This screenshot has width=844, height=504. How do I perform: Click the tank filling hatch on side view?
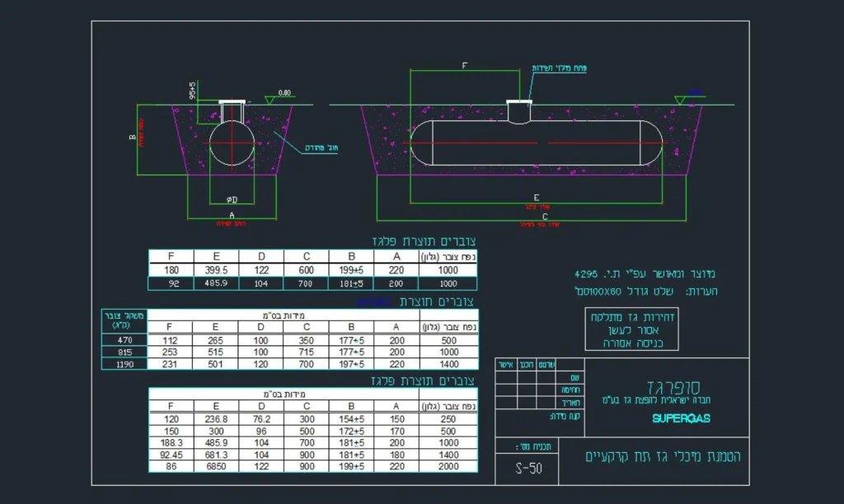click(x=519, y=111)
